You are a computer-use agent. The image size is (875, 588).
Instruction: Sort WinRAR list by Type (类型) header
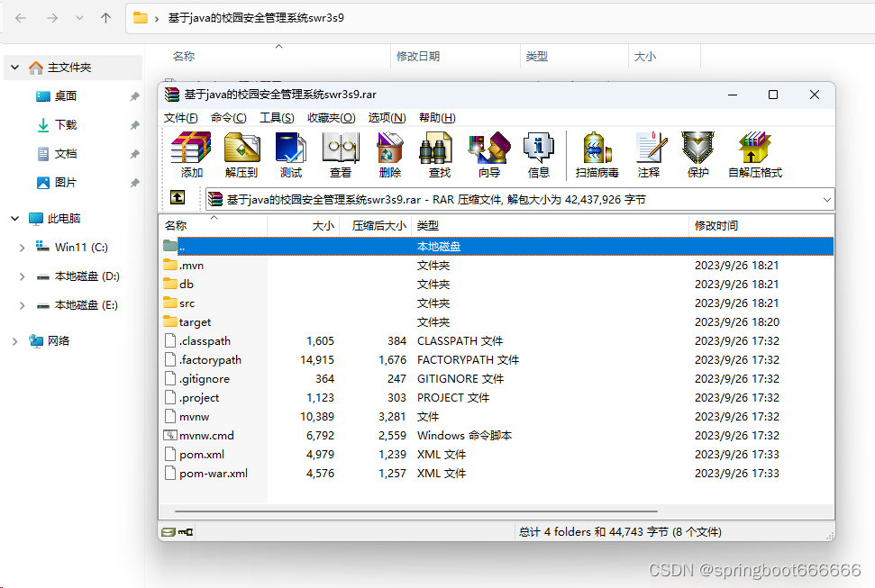pos(550,225)
